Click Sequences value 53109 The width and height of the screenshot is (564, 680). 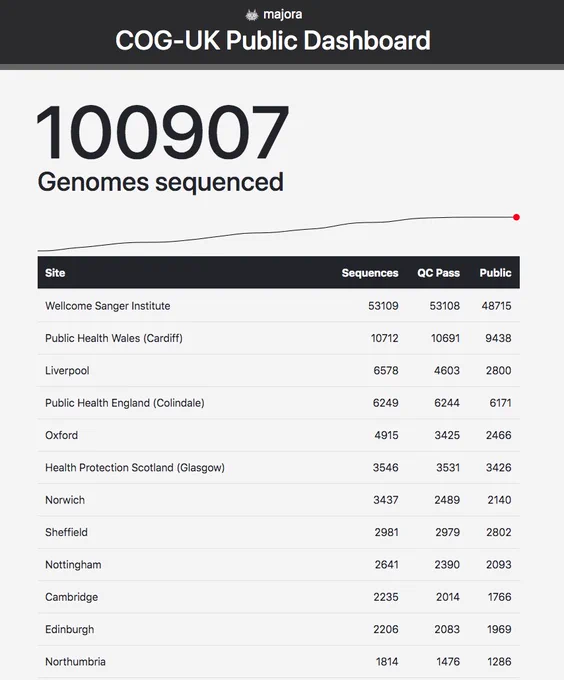(383, 306)
